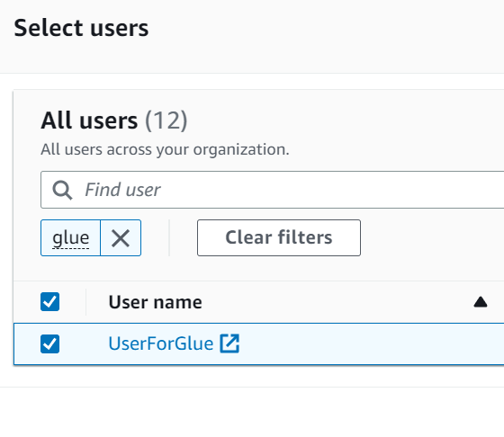Click blank area right of Clear filters
504x437 pixels.
tap(432, 238)
